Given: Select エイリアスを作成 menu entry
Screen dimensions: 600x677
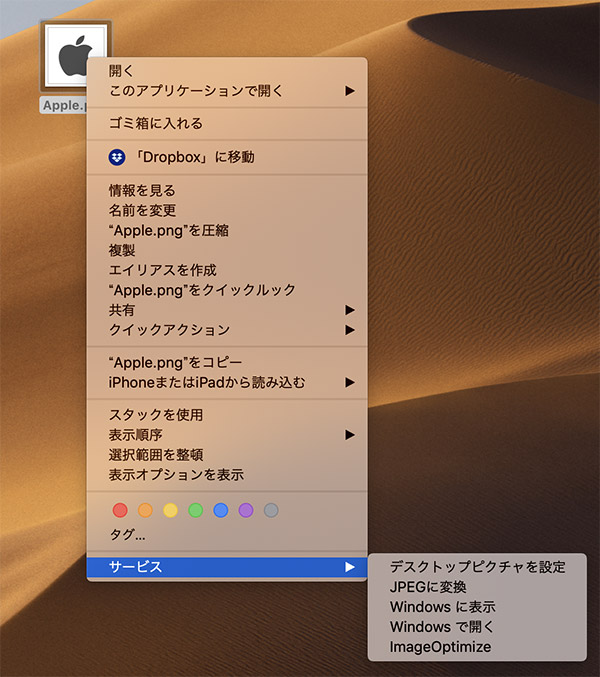Looking at the screenshot, I should [x=227, y=270].
